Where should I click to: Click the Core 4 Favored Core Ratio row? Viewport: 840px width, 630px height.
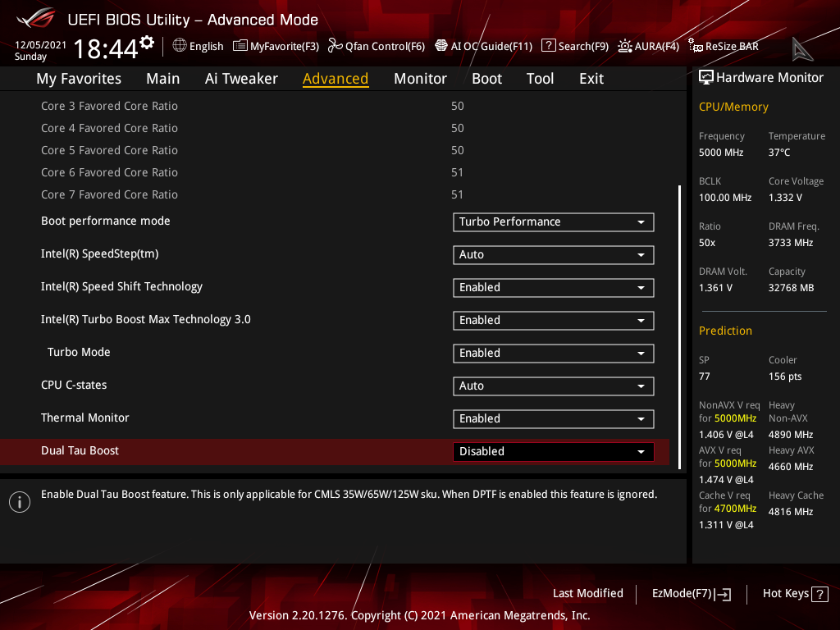coord(335,128)
